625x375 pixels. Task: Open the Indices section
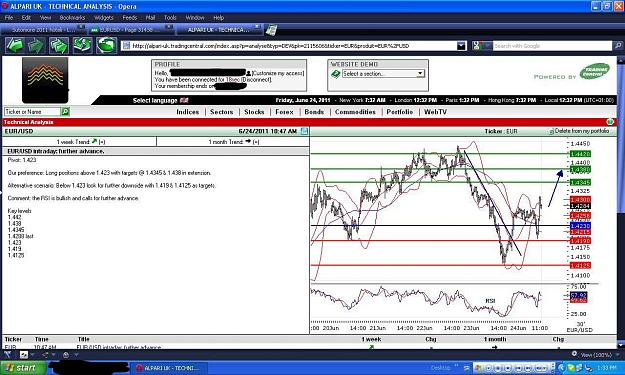pos(187,112)
